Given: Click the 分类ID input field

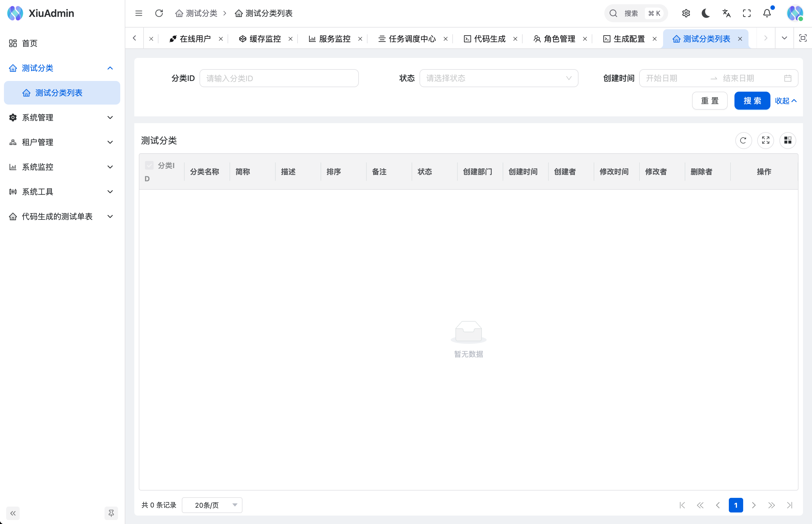Looking at the screenshot, I should (279, 78).
